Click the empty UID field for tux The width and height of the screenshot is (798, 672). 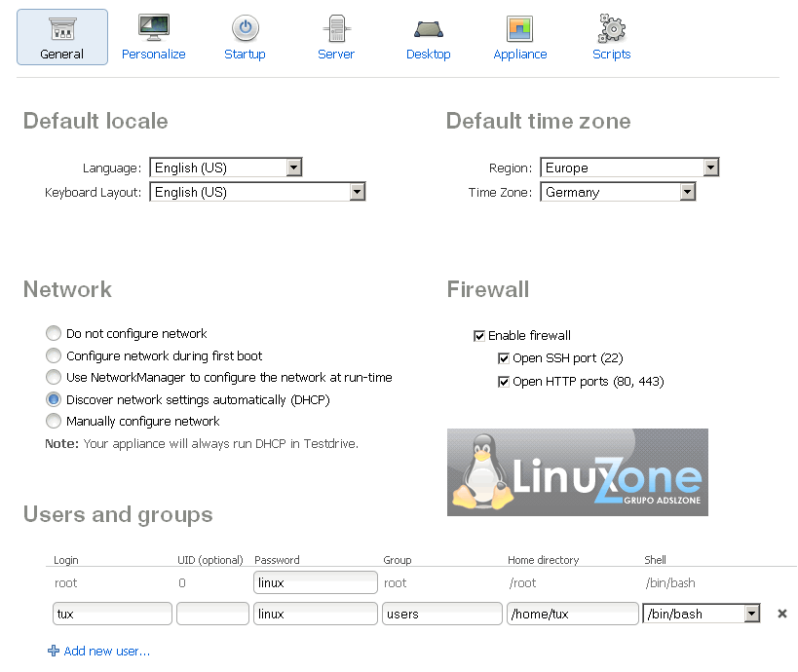point(212,614)
